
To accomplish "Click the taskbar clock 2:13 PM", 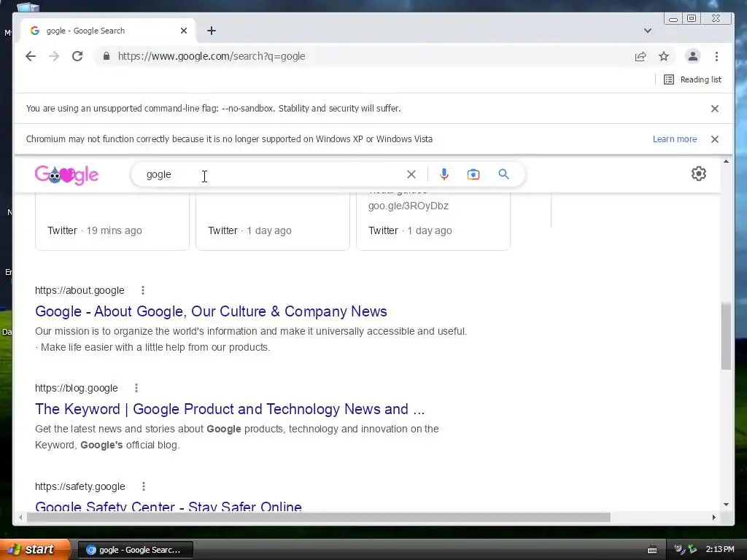I will tap(720, 550).
